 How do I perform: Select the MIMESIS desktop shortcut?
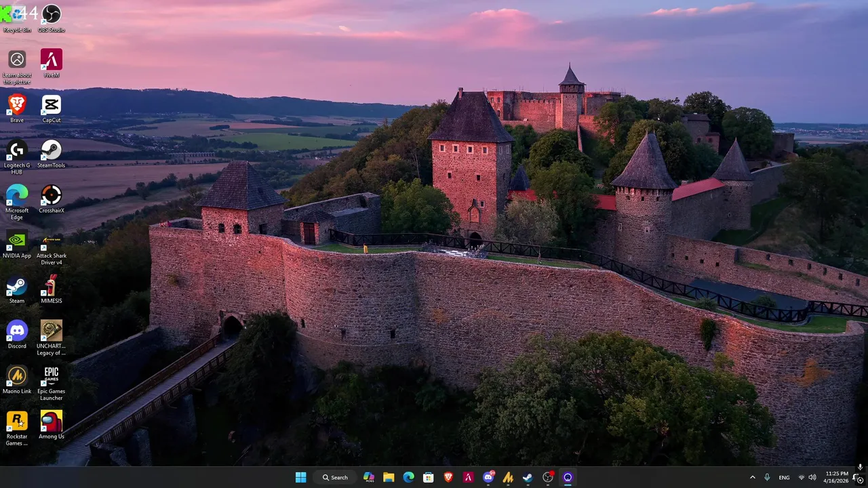click(51, 290)
